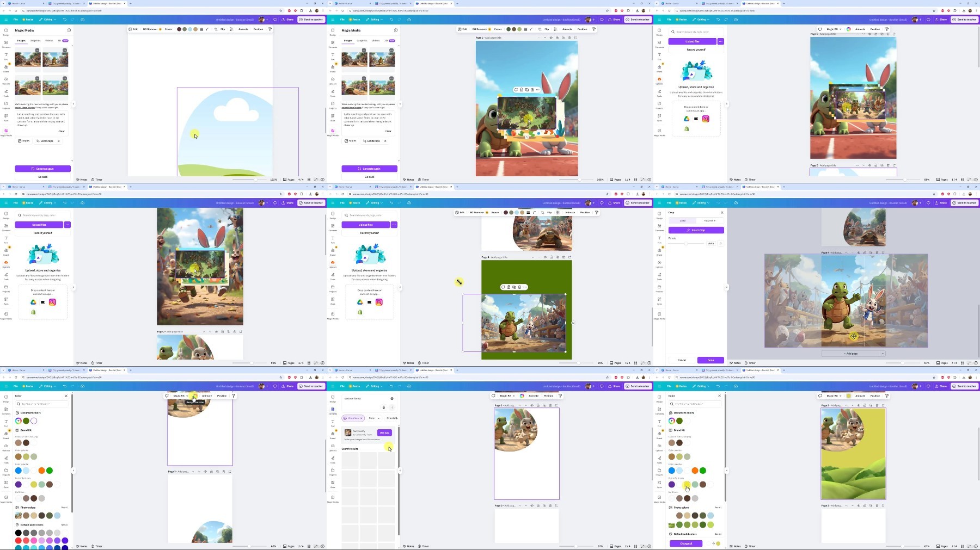Viewport: 980px width, 550px height.
Task: Pick the black swatch in Default solid colors
Action: (19, 533)
